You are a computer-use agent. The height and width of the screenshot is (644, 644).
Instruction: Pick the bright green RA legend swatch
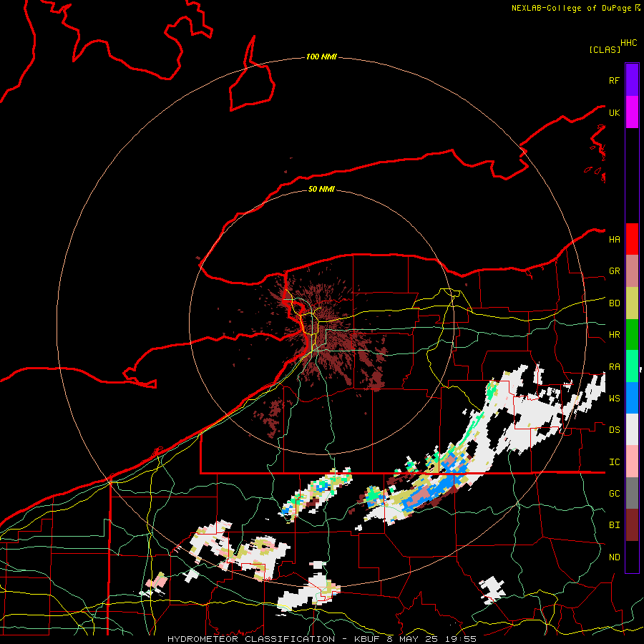pos(632,366)
